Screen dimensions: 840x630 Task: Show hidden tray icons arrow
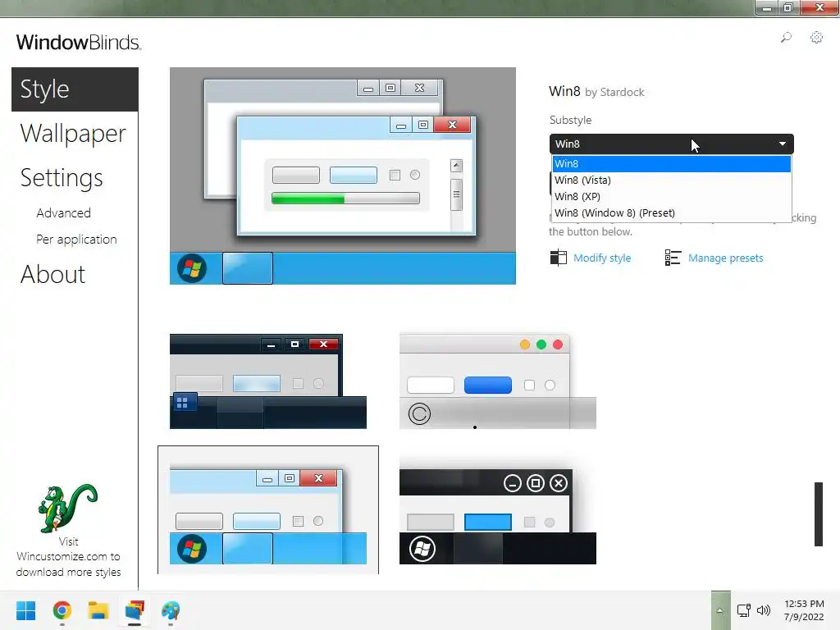719,610
